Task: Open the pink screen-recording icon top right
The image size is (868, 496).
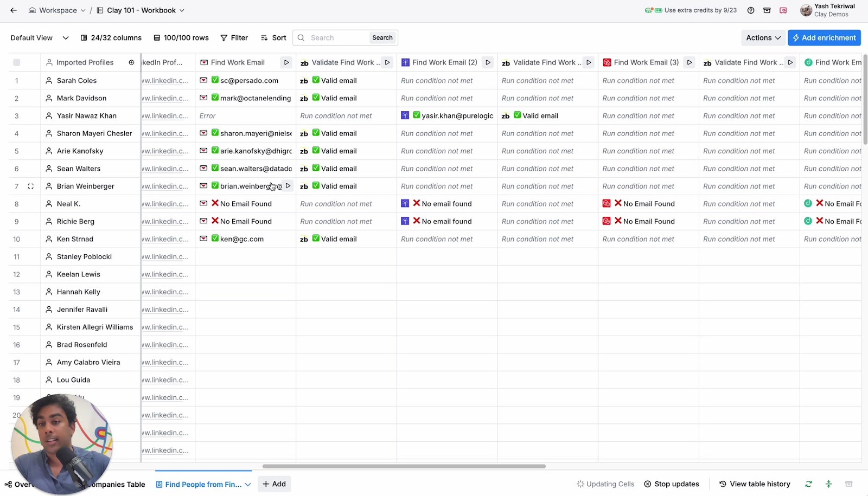Action: click(x=783, y=10)
